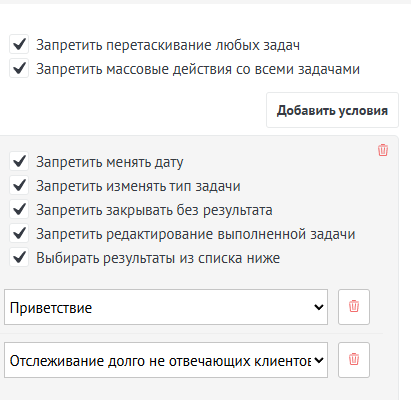Delete the conditions block via top trash icon

(383, 150)
